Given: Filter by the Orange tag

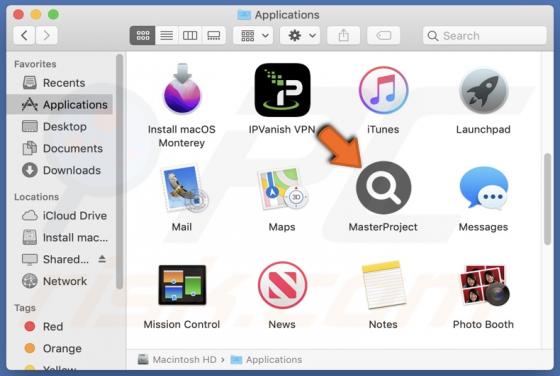Looking at the screenshot, I should click(60, 348).
